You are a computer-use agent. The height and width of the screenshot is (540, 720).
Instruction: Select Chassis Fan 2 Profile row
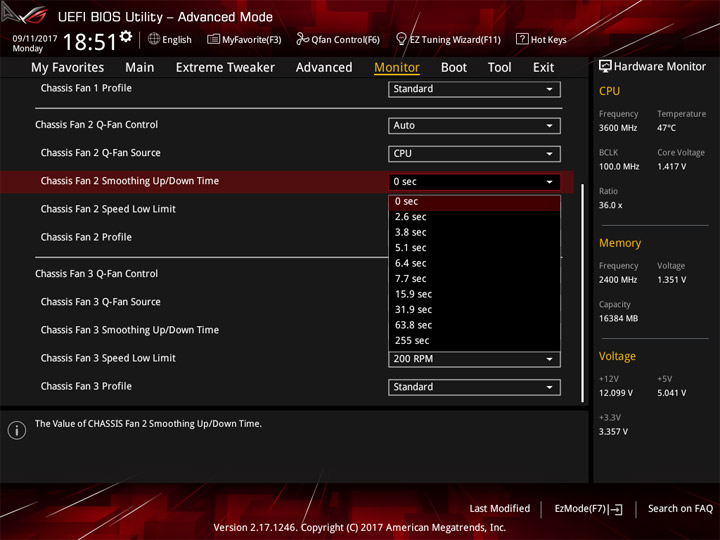point(86,237)
